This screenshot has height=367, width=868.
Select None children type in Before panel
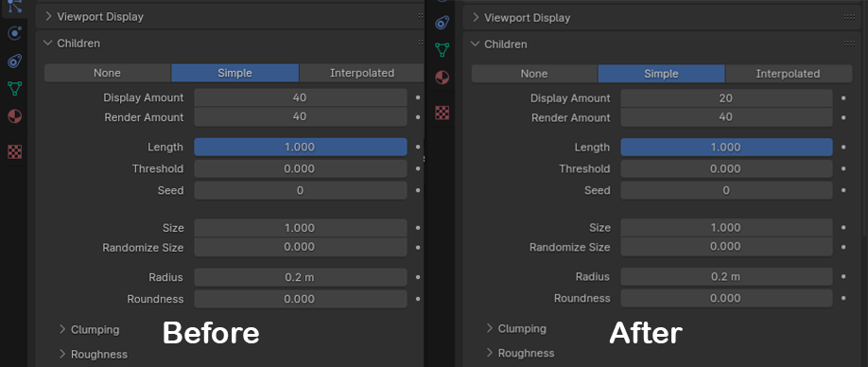coord(108,73)
